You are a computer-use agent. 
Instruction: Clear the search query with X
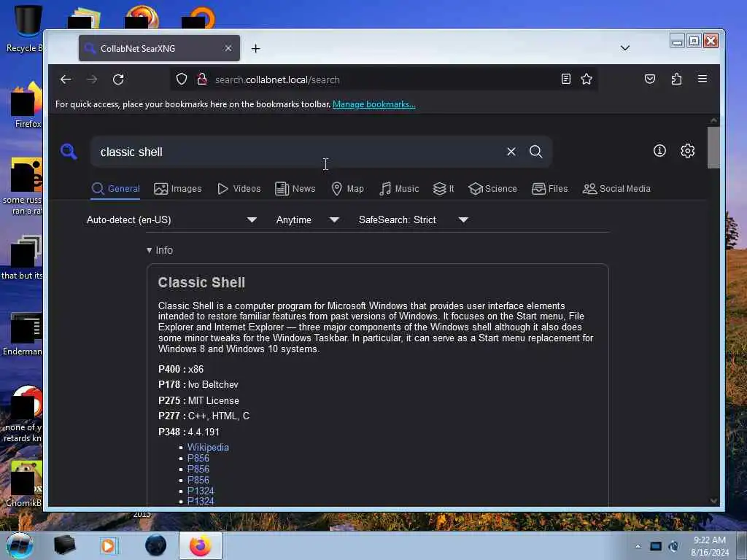(511, 152)
